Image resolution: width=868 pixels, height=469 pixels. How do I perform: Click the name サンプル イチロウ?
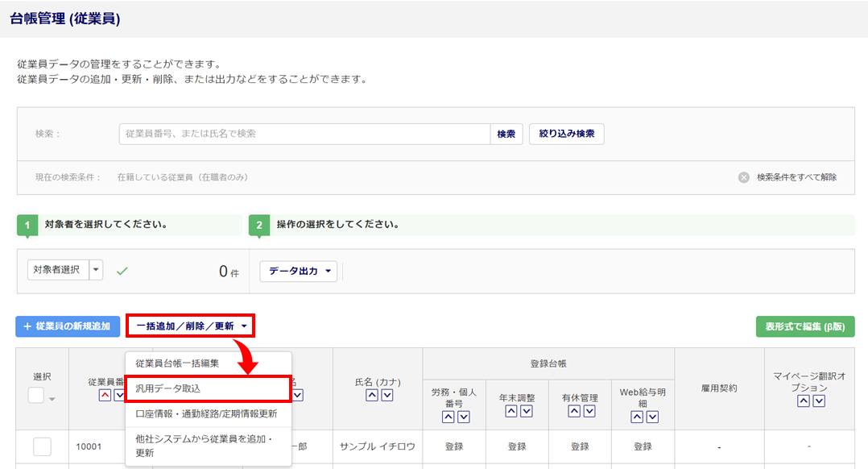(x=378, y=447)
